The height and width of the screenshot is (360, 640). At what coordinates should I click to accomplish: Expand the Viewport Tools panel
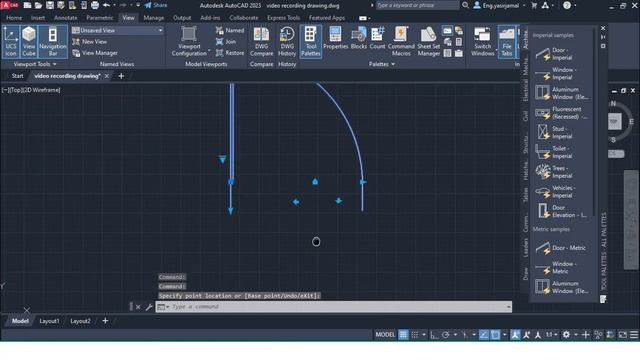click(35, 64)
